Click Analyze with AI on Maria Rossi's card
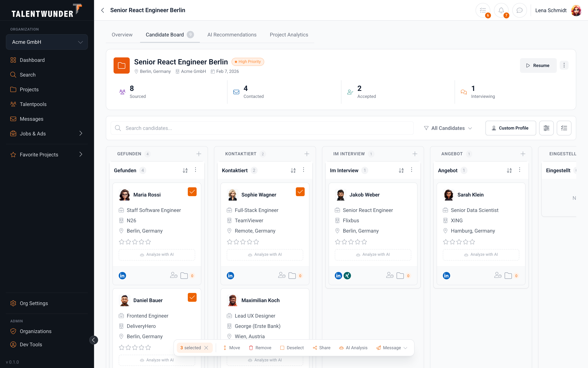The image size is (588, 368). click(x=157, y=255)
